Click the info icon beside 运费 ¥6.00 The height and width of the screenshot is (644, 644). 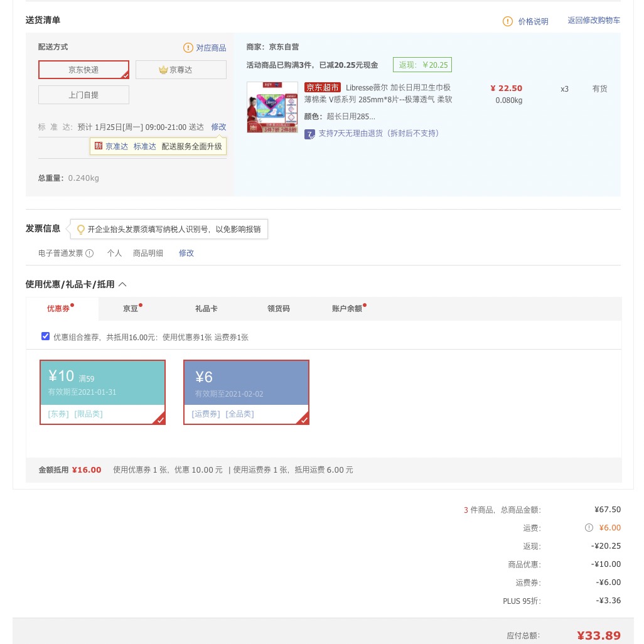coord(589,528)
